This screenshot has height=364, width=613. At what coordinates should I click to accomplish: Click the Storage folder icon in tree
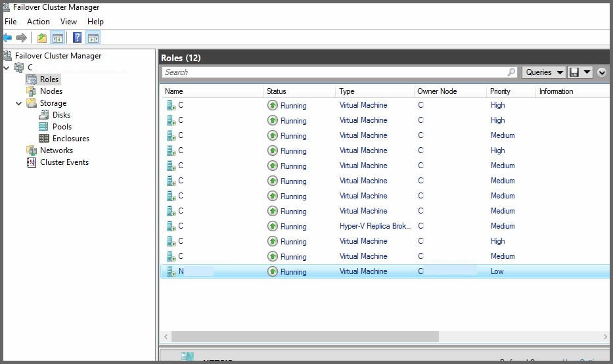point(32,103)
